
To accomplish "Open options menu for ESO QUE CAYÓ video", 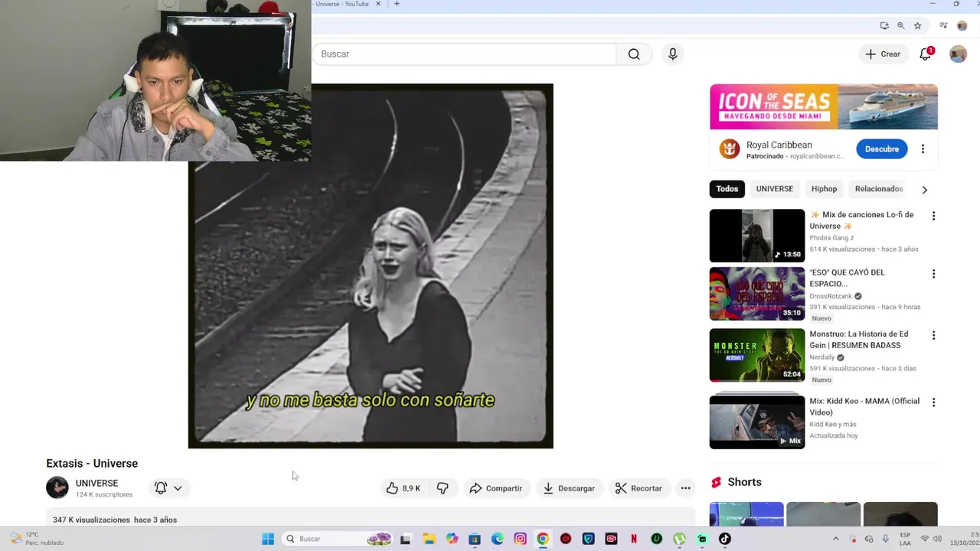I will click(933, 274).
